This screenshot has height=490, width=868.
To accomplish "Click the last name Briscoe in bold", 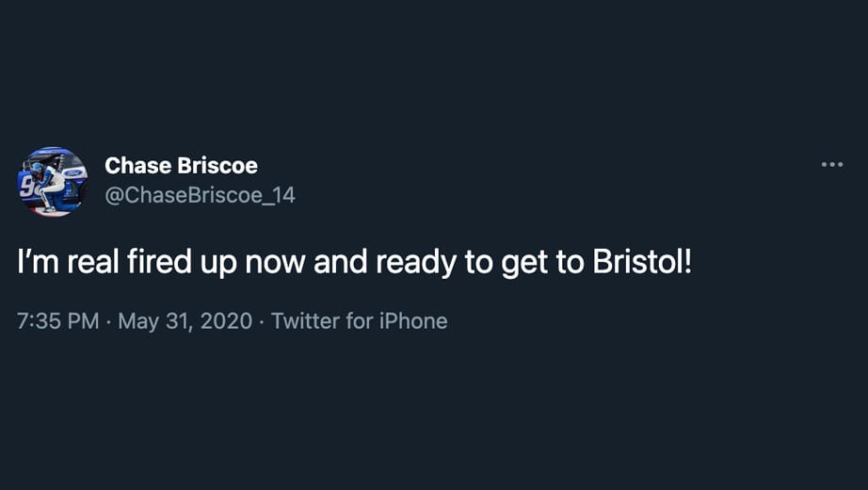I will click(218, 165).
